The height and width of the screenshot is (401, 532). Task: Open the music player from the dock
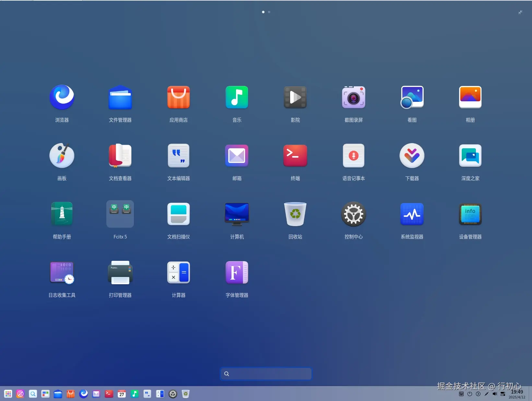(135, 394)
